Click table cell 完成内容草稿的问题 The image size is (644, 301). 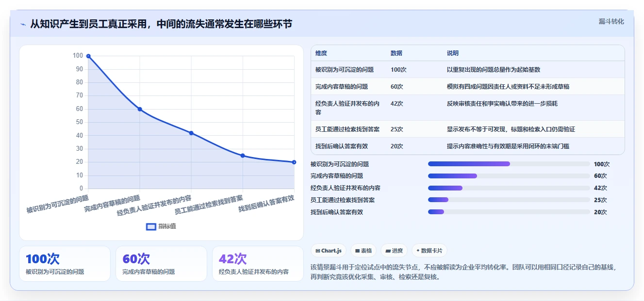point(342,87)
